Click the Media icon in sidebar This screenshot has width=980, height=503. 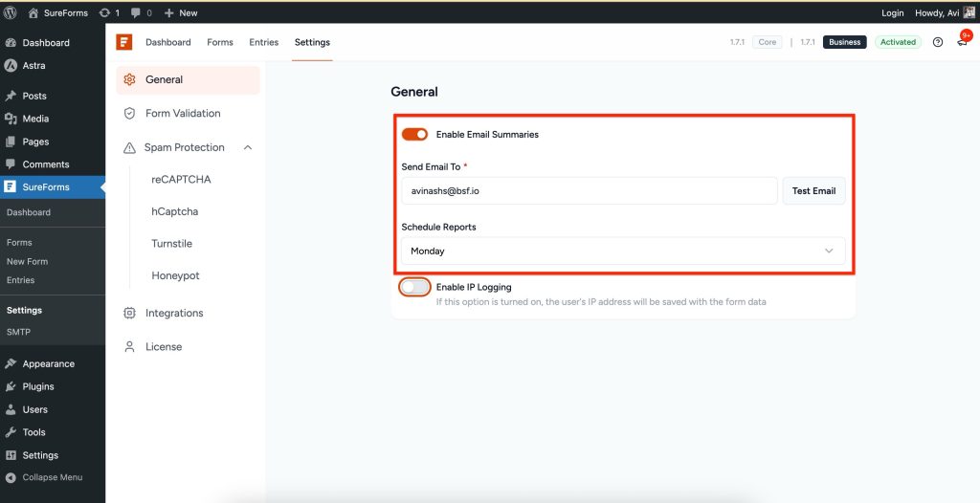pos(10,118)
